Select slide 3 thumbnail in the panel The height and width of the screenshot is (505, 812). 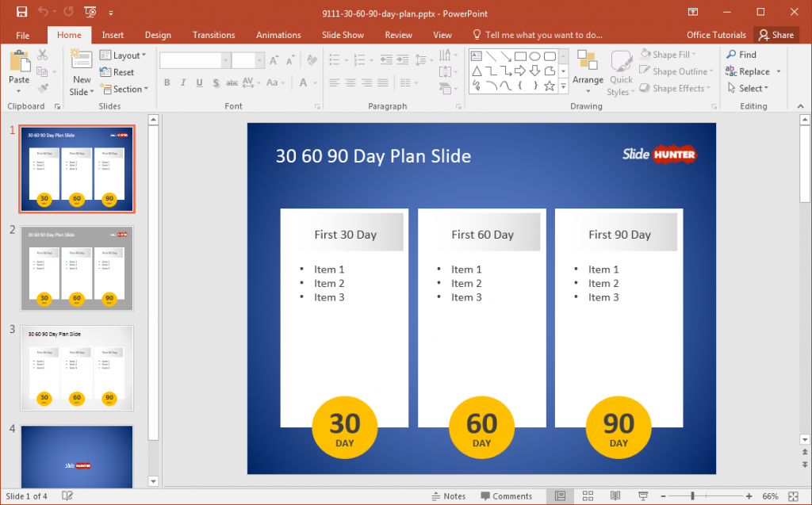pos(76,367)
